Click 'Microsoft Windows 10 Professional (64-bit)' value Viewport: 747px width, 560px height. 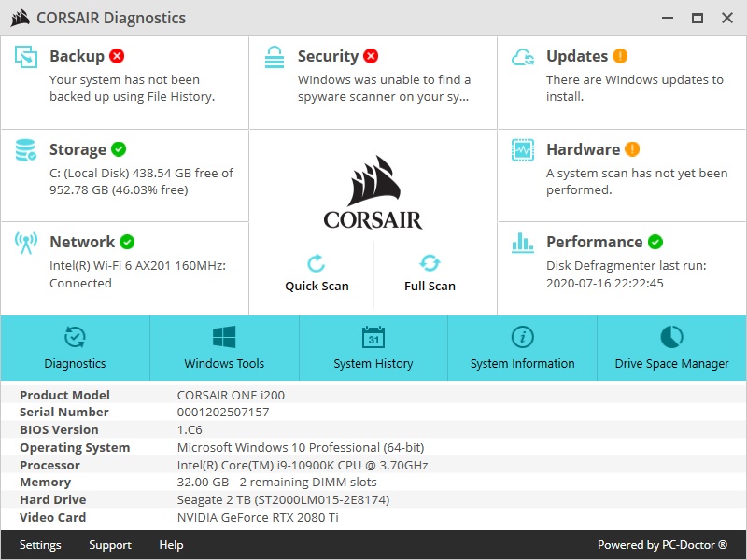point(301,448)
